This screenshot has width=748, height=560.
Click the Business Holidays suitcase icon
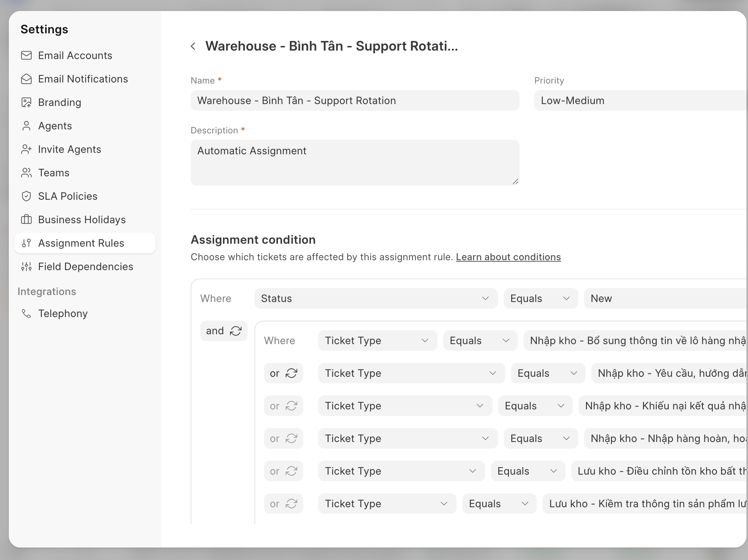[26, 220]
